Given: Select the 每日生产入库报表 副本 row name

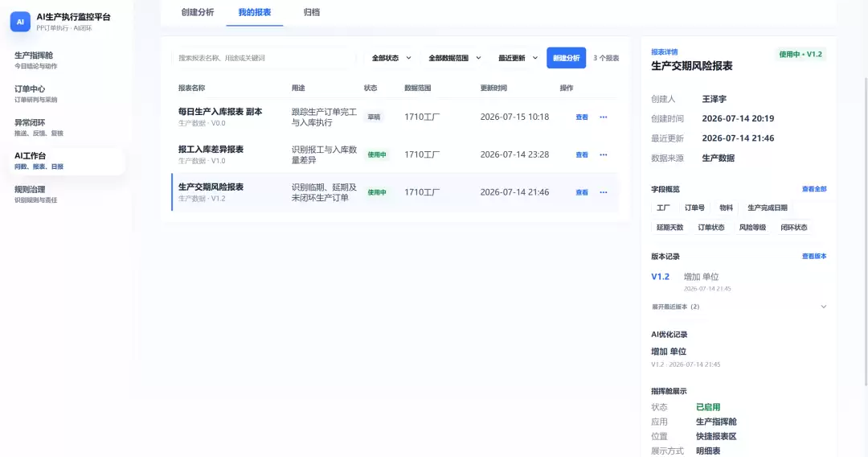Looking at the screenshot, I should point(219,111).
